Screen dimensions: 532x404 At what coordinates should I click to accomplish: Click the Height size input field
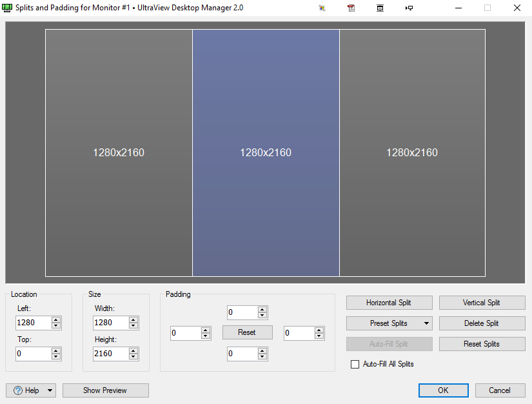111,354
